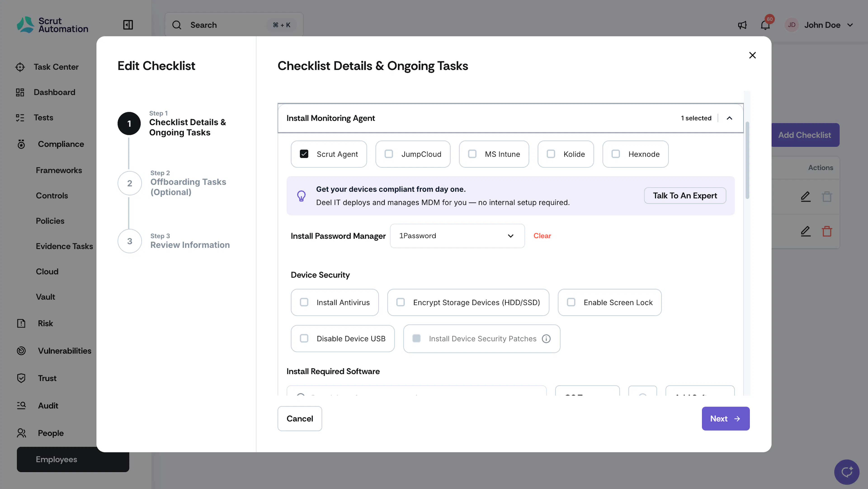Click the Next button
868x489 pixels.
coord(725,418)
